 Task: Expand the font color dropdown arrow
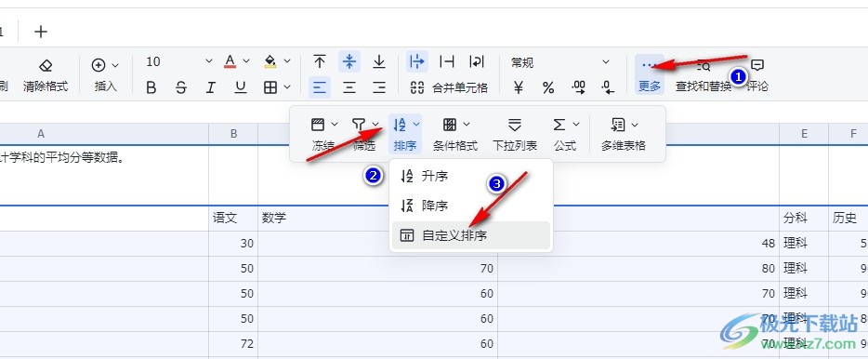click(x=246, y=61)
